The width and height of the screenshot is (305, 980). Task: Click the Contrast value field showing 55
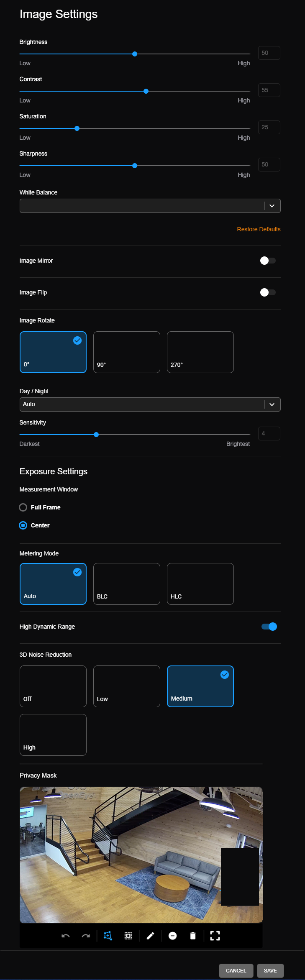click(269, 90)
